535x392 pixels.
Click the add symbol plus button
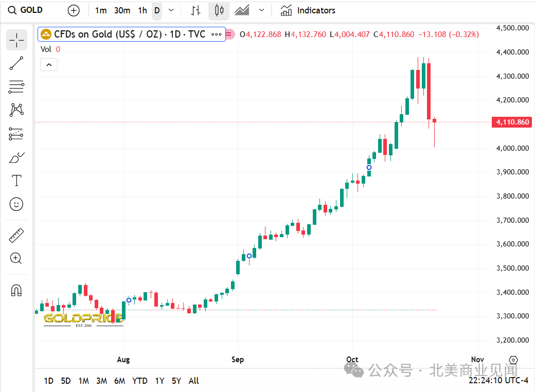click(74, 10)
